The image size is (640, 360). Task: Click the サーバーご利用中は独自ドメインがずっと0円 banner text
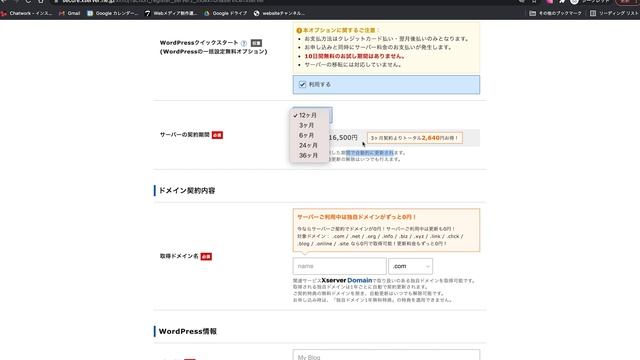tap(356, 217)
